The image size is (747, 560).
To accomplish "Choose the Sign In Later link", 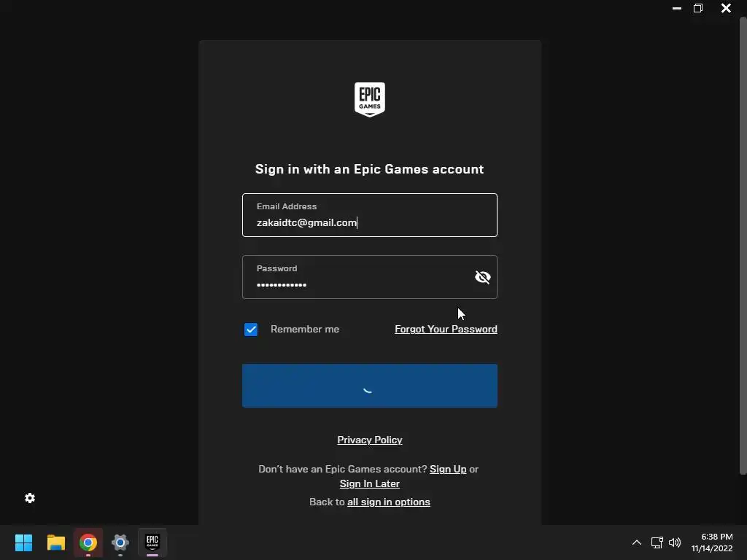I will [x=370, y=484].
